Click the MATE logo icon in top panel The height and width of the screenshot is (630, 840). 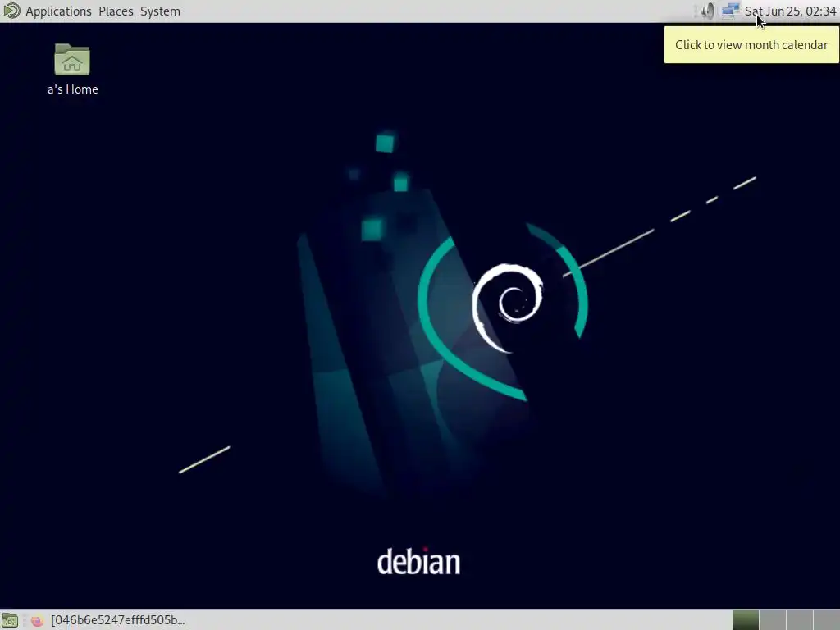pos(11,11)
